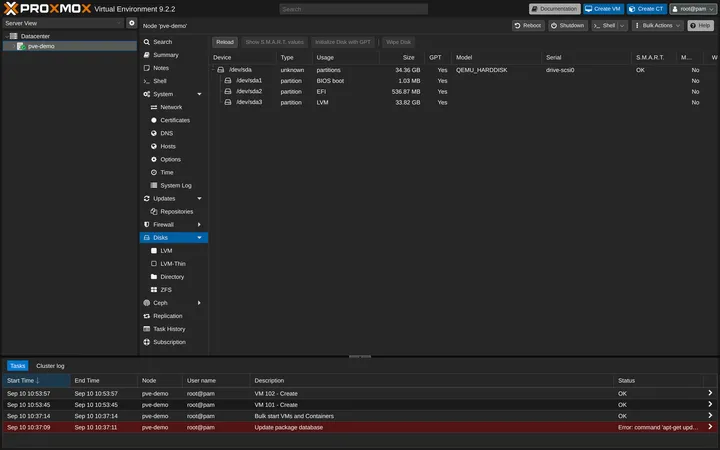Click the /dev/sda3 disk icon
Screen dimensions: 720x450
[227, 102]
